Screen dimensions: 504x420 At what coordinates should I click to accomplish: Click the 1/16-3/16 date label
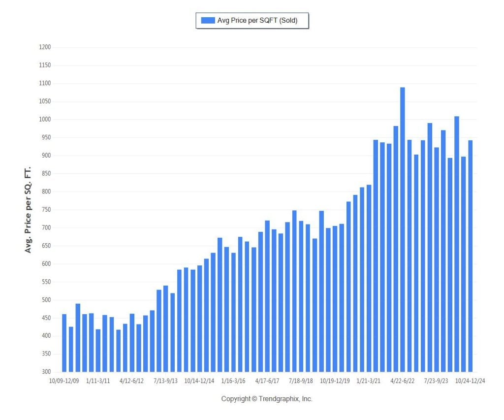[233, 381]
